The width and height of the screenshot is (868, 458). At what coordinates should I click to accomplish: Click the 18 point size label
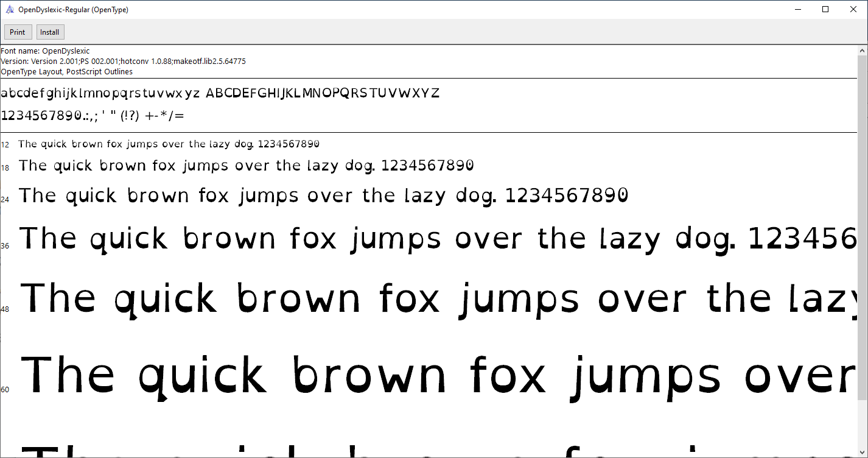[5, 167]
